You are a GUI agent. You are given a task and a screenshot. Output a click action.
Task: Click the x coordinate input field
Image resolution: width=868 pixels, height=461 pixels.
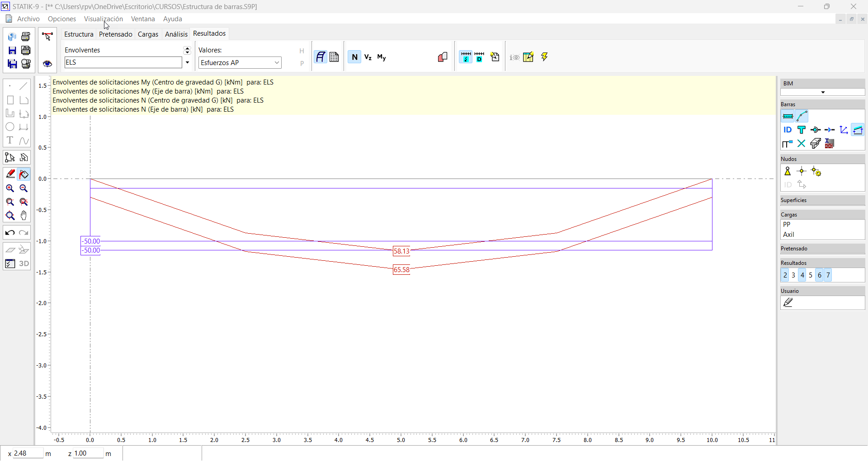pyautogui.click(x=27, y=453)
